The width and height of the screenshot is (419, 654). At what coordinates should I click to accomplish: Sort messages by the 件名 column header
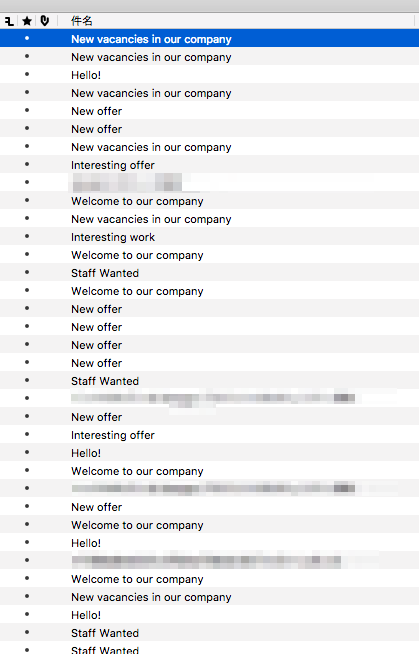(x=82, y=21)
